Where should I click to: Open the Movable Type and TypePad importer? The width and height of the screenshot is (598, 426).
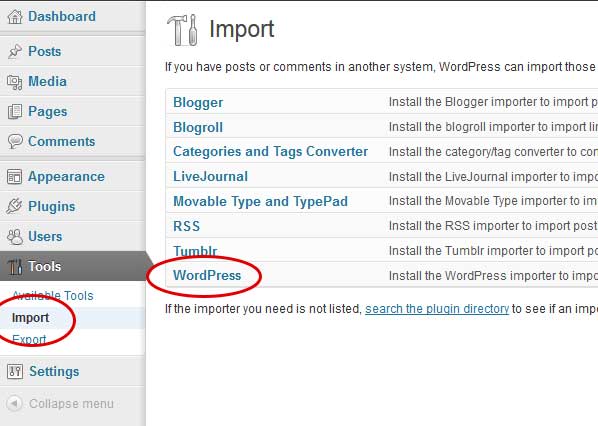point(260,201)
